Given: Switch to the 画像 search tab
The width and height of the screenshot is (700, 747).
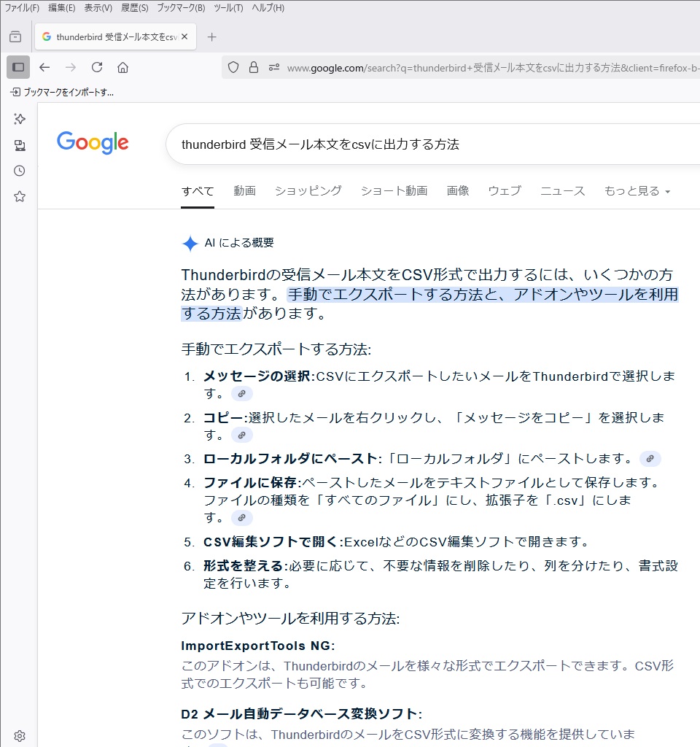Looking at the screenshot, I should point(458,191).
